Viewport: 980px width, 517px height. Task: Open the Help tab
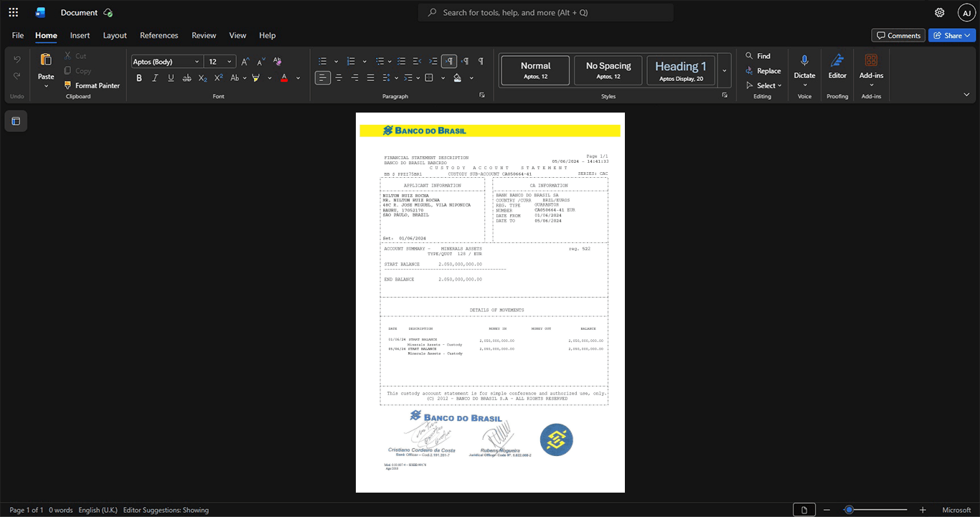pos(267,35)
